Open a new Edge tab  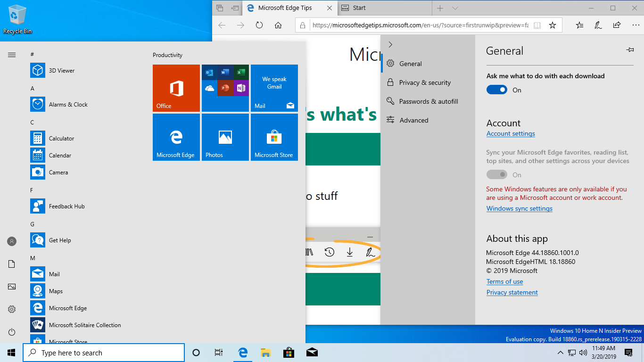pos(440,8)
